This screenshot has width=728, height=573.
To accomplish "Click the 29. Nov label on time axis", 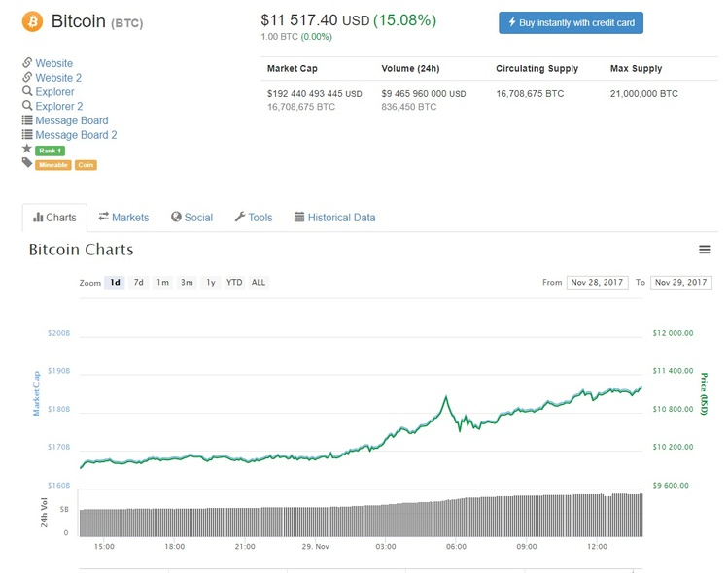I will point(315,547).
